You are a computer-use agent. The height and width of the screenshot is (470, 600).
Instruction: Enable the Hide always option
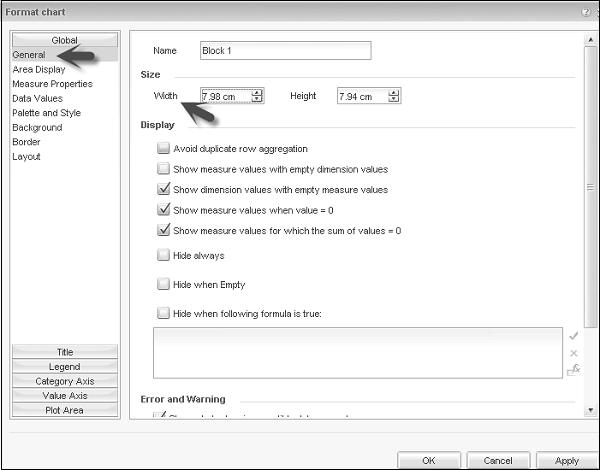tap(163, 255)
